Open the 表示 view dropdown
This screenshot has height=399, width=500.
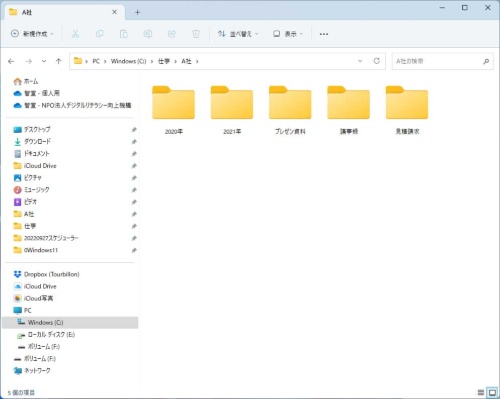288,34
